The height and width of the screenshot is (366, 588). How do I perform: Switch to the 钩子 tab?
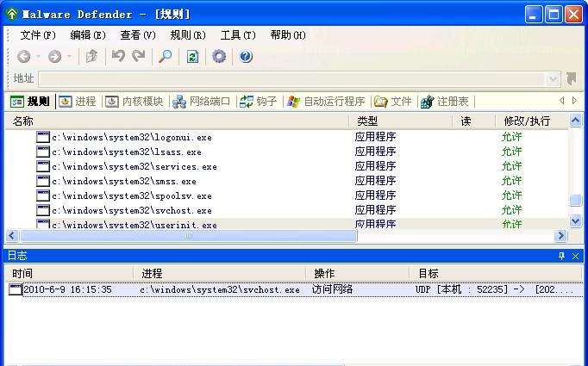click(259, 102)
